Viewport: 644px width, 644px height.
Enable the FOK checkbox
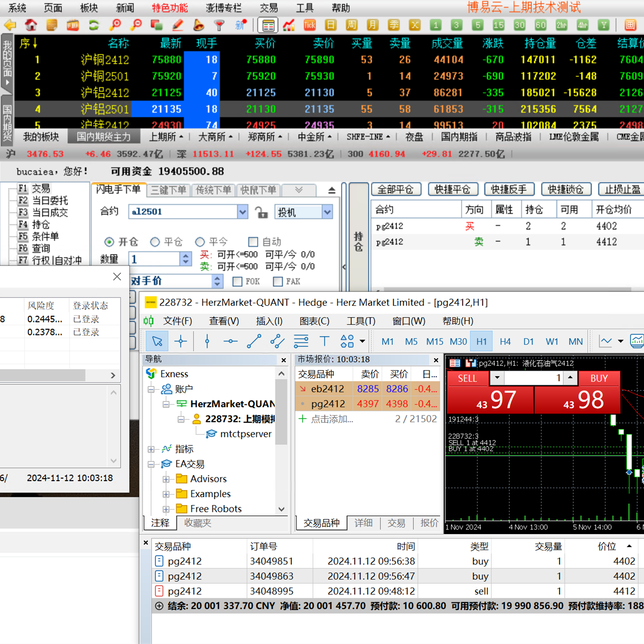(x=238, y=282)
